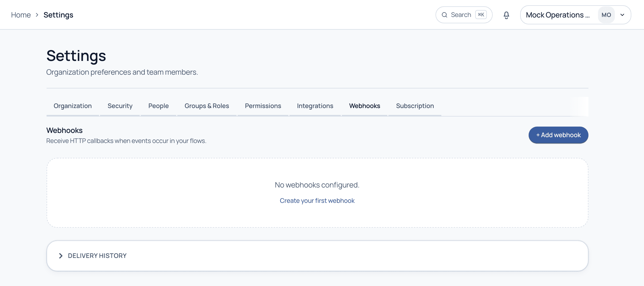
Task: Click the MO avatar badge
Action: click(x=606, y=15)
